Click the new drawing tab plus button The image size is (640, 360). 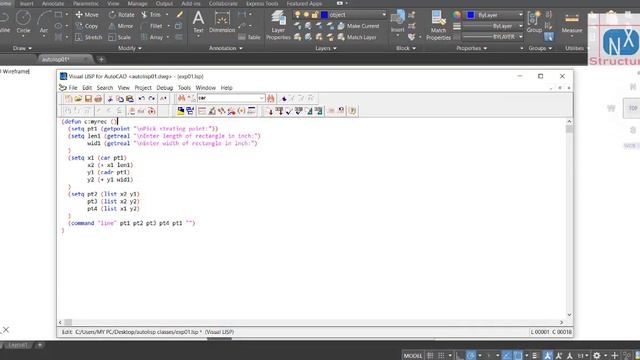click(101, 60)
